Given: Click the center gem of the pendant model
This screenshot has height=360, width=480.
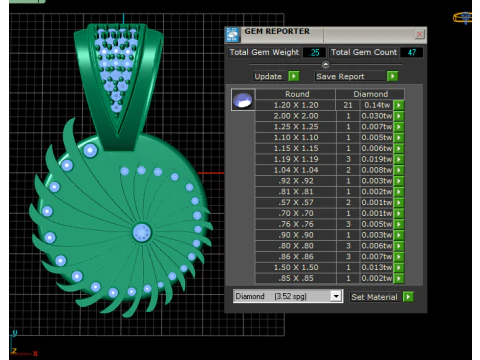Looking at the screenshot, I should [142, 232].
